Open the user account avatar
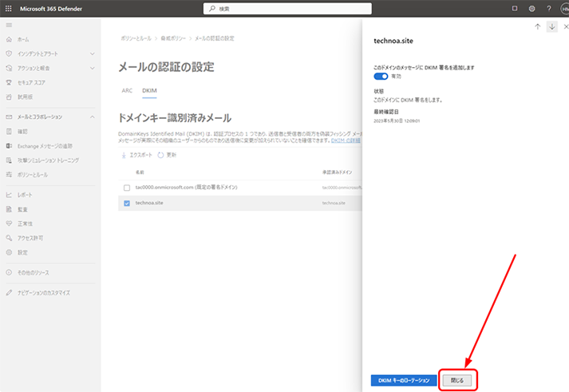This screenshot has width=569, height=392. coord(565,8)
